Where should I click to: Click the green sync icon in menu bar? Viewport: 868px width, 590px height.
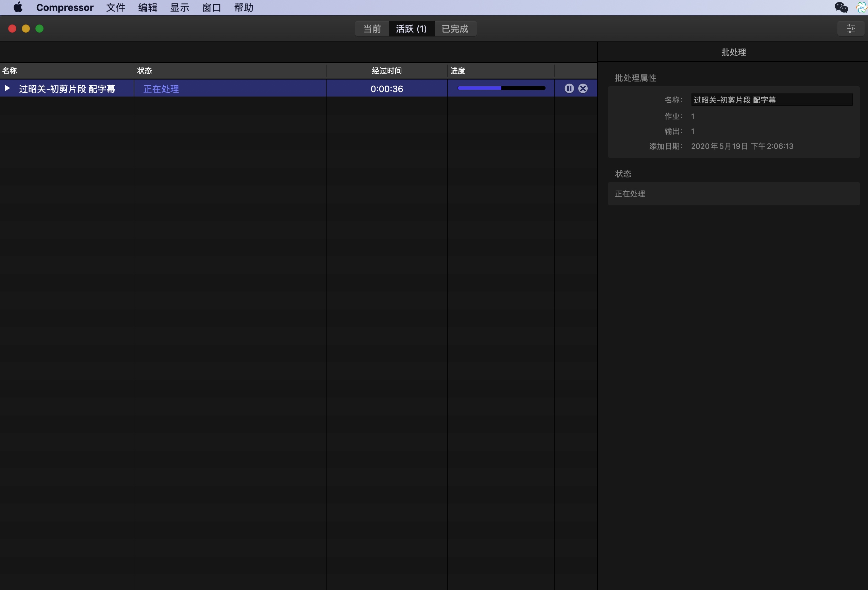861,7
